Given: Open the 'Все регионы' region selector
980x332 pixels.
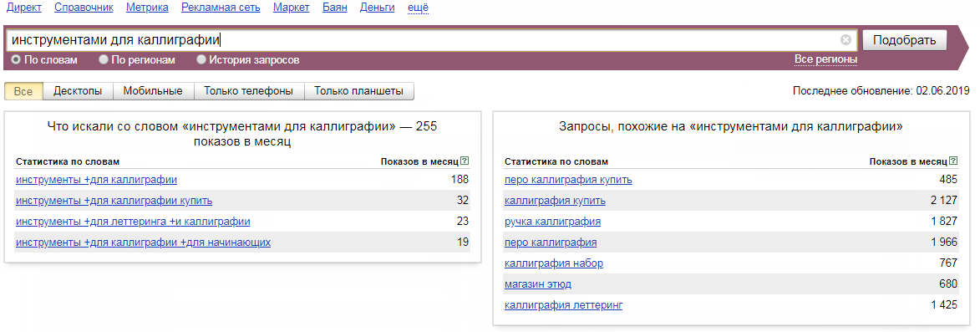Looking at the screenshot, I should pyautogui.click(x=825, y=59).
